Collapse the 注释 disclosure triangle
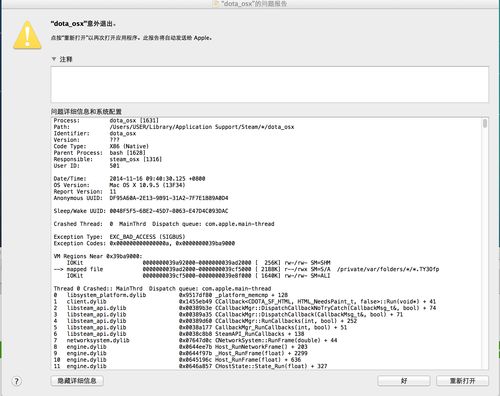Screen dimensions: 500x396 (54, 59)
